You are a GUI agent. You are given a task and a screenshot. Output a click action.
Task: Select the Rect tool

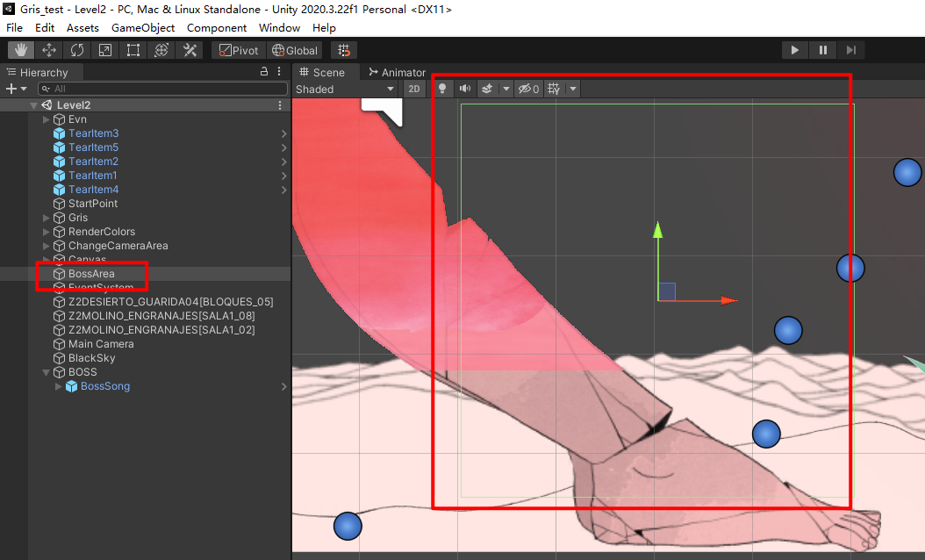[133, 50]
